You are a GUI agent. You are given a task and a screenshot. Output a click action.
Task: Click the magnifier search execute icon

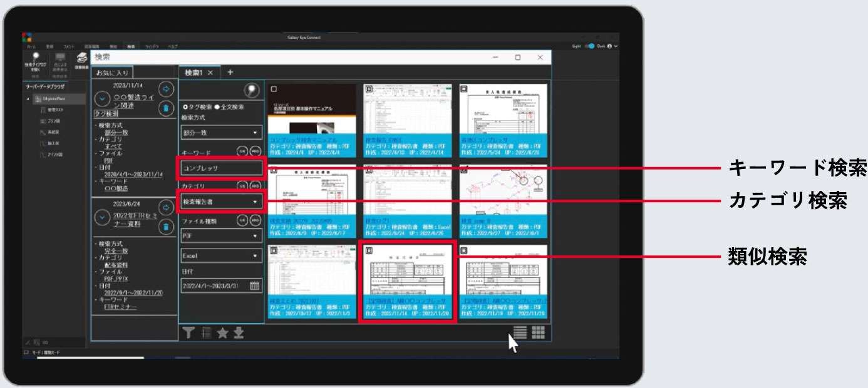(x=252, y=91)
